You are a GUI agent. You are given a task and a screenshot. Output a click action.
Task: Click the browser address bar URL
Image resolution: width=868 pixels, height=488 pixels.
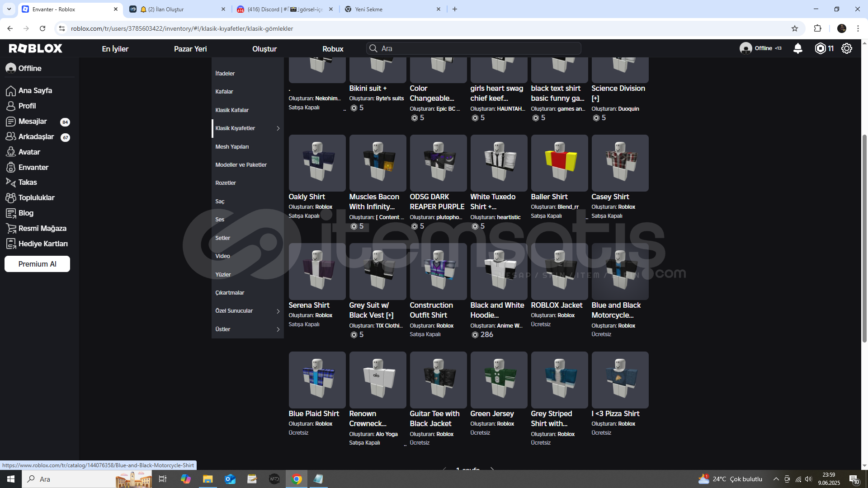[x=182, y=28]
